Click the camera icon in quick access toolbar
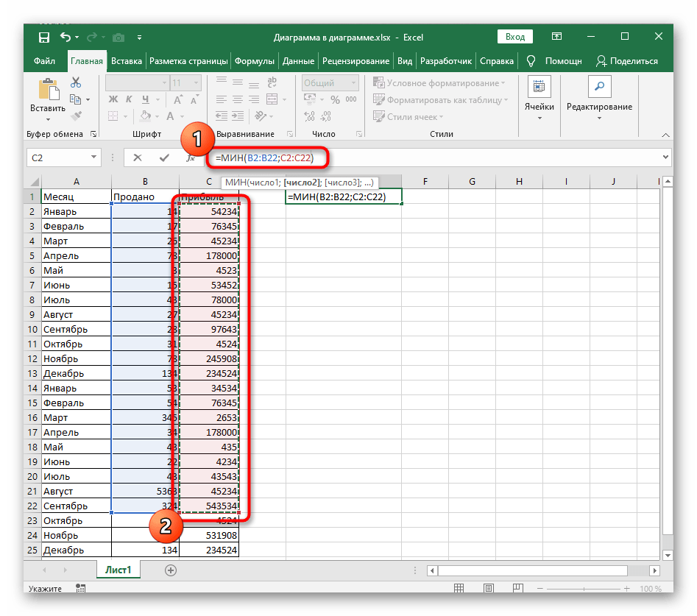697x616 pixels. tap(118, 38)
